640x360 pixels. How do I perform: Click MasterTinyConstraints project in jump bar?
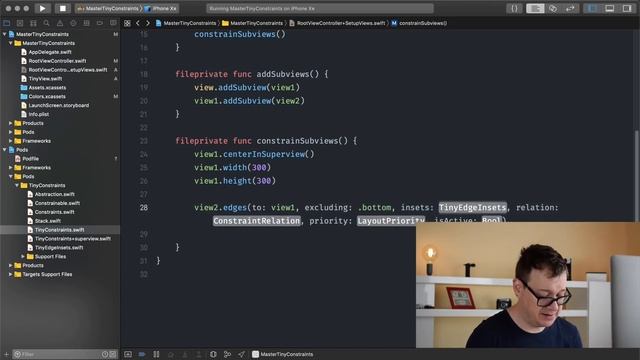pyautogui.click(x=186, y=23)
